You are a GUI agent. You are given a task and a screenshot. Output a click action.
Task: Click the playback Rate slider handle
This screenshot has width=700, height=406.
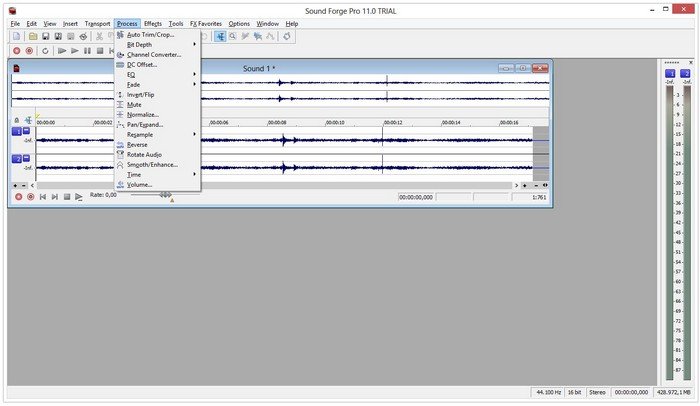[x=166, y=195]
